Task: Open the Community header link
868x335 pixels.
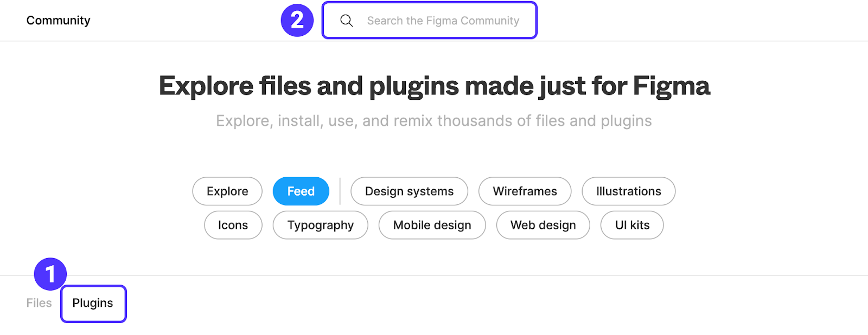Action: [x=59, y=21]
